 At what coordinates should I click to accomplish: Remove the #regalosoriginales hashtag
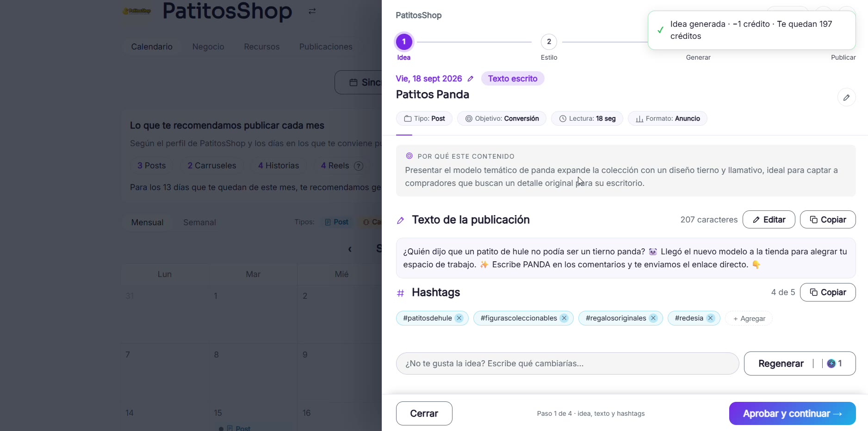653,318
